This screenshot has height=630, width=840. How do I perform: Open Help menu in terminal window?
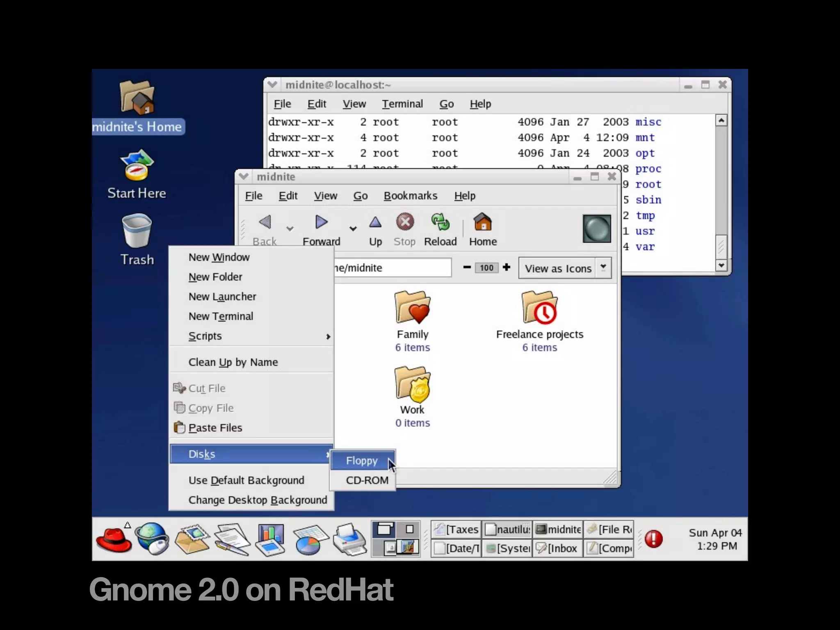480,104
